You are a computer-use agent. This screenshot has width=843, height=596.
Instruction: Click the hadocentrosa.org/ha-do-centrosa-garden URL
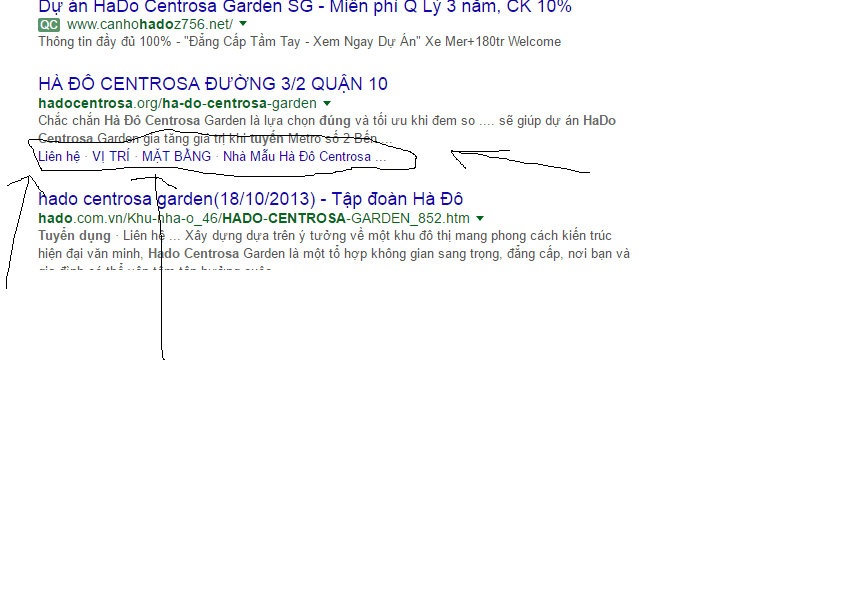(177, 103)
